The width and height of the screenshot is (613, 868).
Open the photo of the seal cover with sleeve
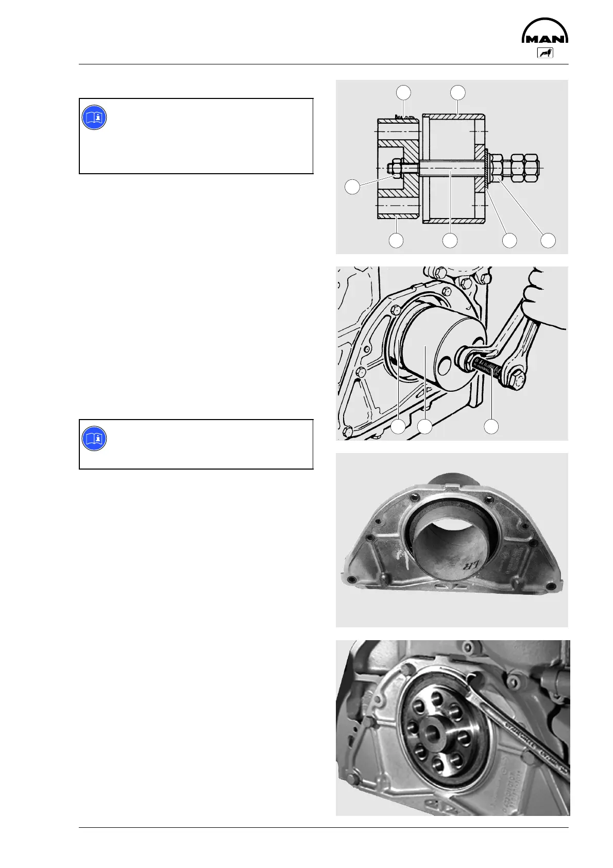coord(452,540)
